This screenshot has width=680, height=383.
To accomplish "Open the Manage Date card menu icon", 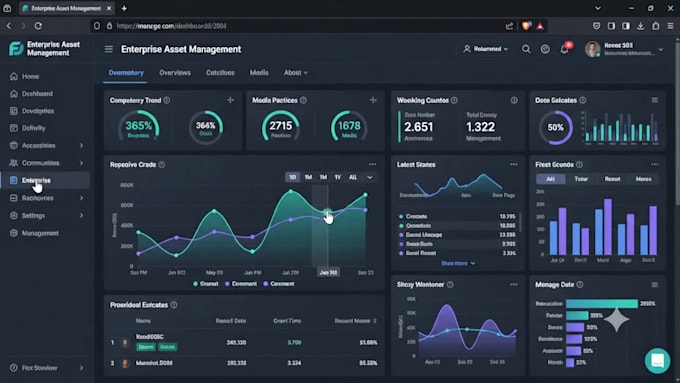I will pos(655,285).
